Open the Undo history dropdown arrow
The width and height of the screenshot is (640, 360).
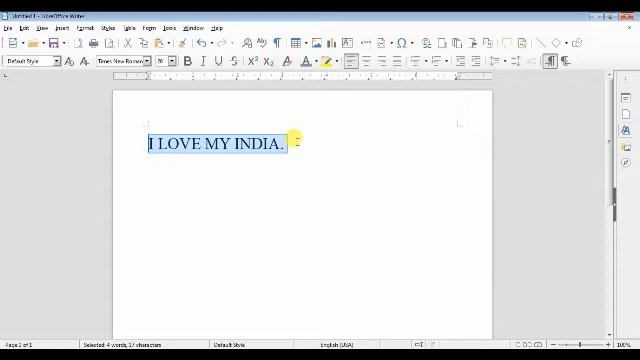(x=211, y=43)
